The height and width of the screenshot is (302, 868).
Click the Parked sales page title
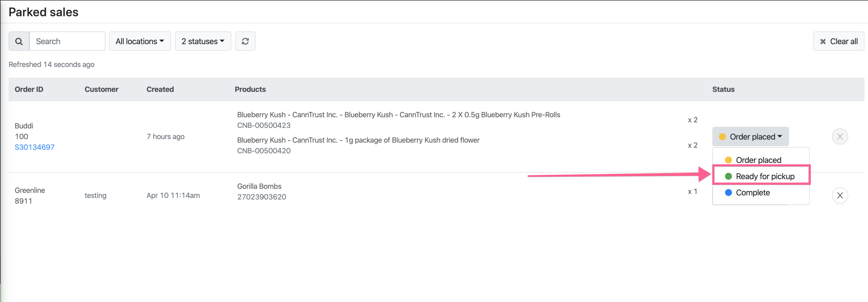click(x=43, y=12)
